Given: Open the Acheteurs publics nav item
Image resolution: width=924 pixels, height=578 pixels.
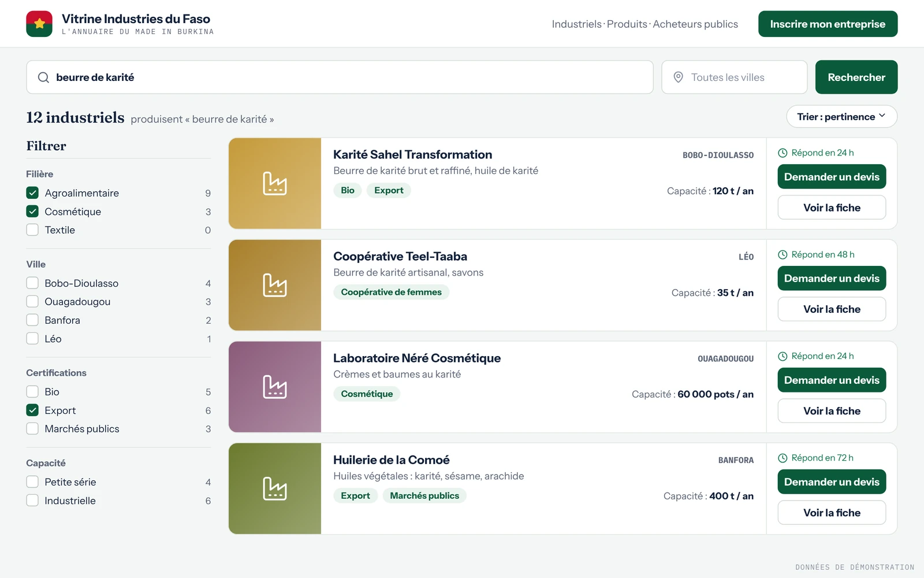Looking at the screenshot, I should 695,24.
